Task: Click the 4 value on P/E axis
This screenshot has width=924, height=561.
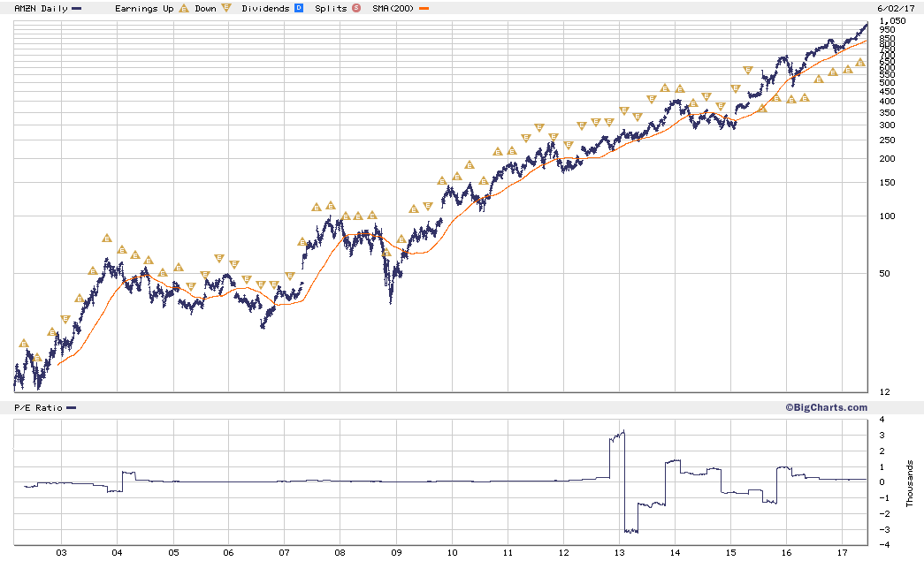Action: pyautogui.click(x=882, y=420)
